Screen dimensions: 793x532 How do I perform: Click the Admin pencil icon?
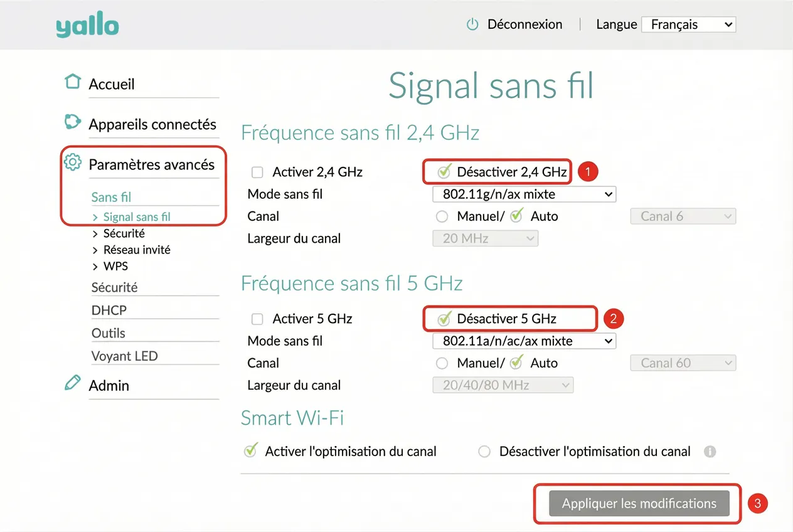tap(73, 383)
